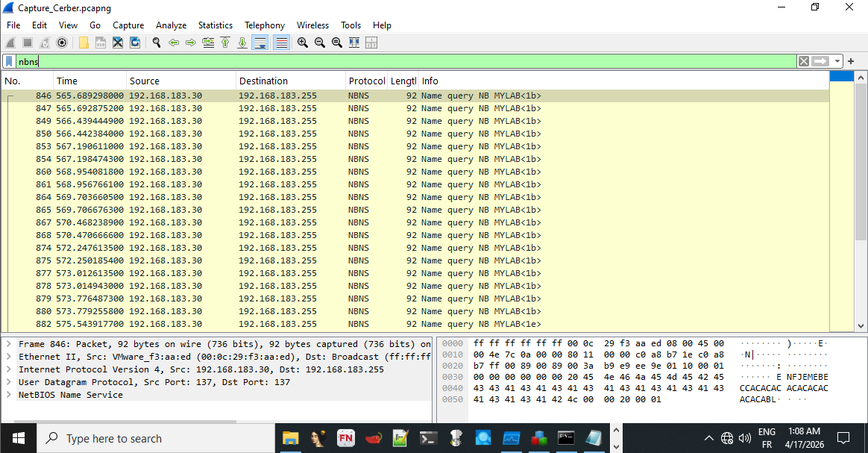
Task: Expand the User Datagram Protocol row
Action: 9,382
